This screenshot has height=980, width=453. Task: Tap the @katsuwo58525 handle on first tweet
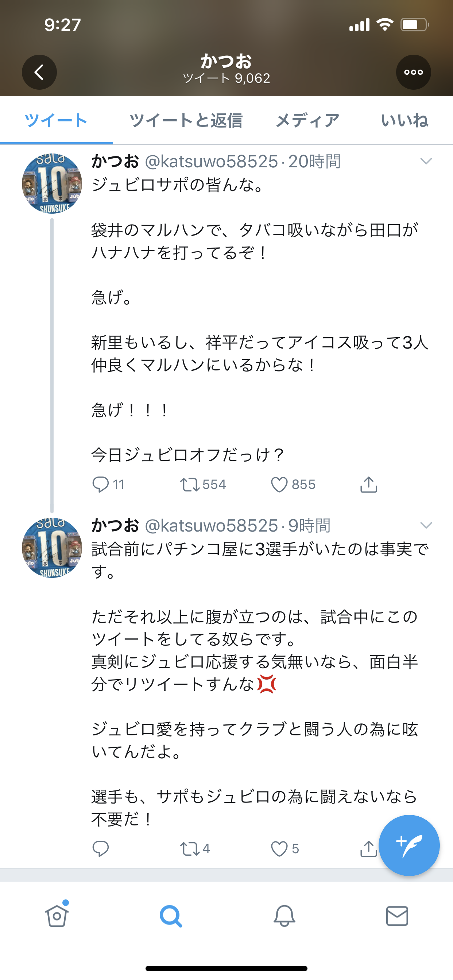pyautogui.click(x=212, y=162)
